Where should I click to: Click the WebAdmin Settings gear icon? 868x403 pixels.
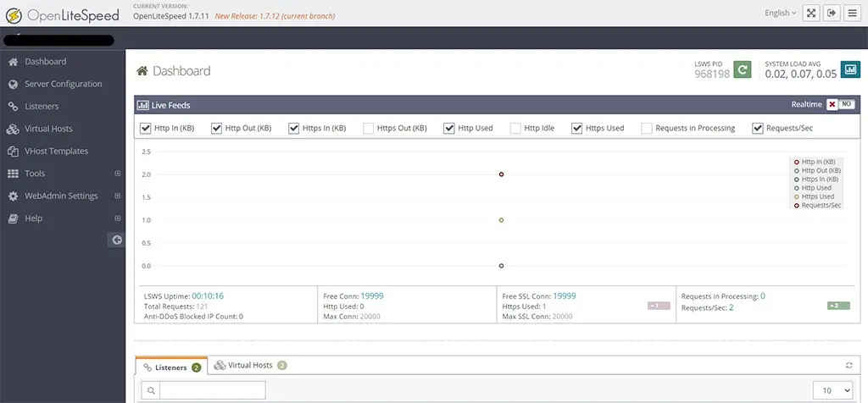(13, 196)
